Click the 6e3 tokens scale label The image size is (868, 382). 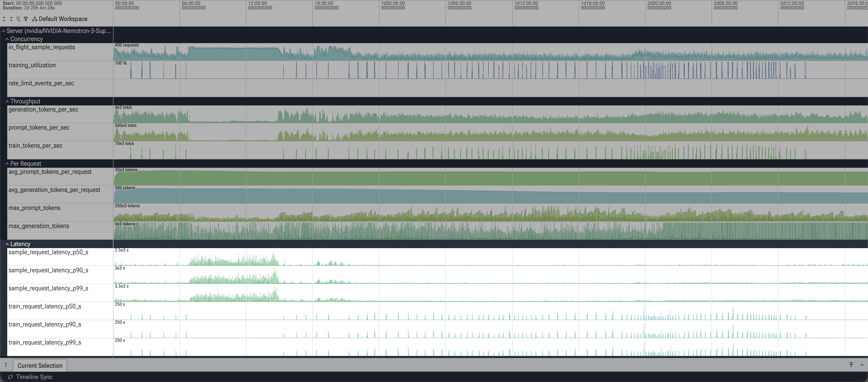[125, 224]
